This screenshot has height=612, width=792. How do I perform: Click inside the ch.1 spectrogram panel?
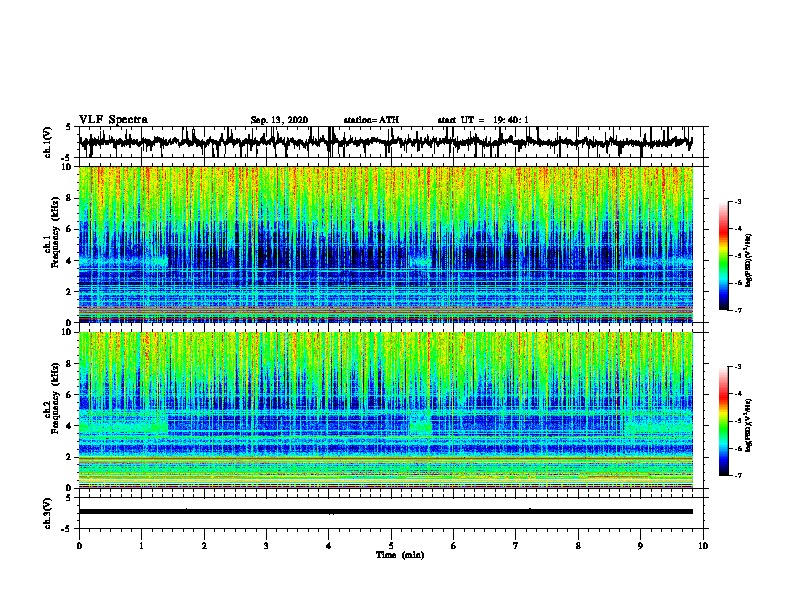(386, 244)
